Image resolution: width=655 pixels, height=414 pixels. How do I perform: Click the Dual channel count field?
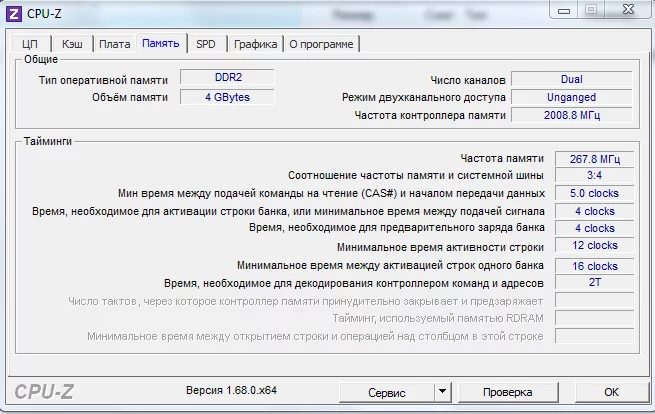point(571,79)
